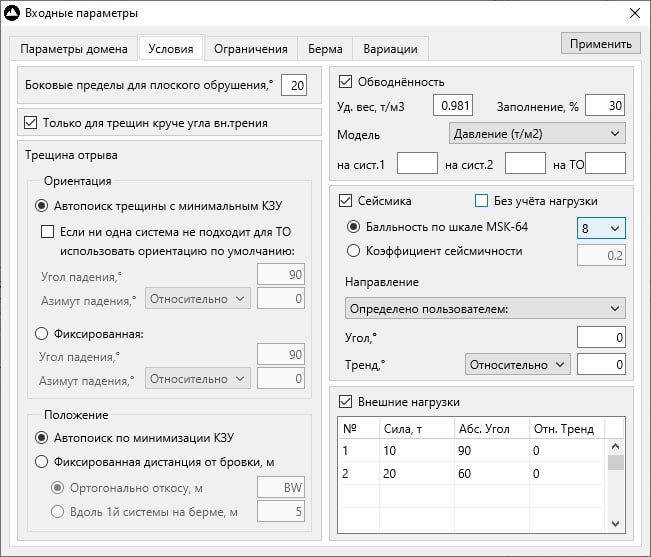Click scrollbar up arrow in loads table
Viewport: 651px width, 557px height.
(616, 447)
